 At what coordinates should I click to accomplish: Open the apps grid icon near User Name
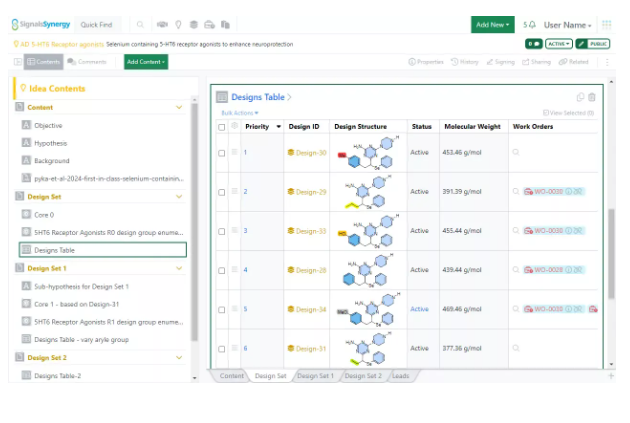coord(606,24)
